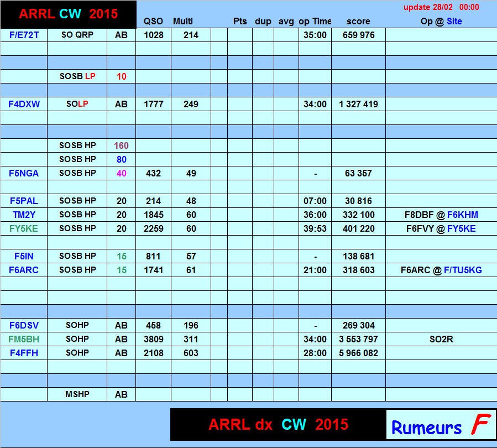
Task: Select the score 30 816
Action: point(358,201)
